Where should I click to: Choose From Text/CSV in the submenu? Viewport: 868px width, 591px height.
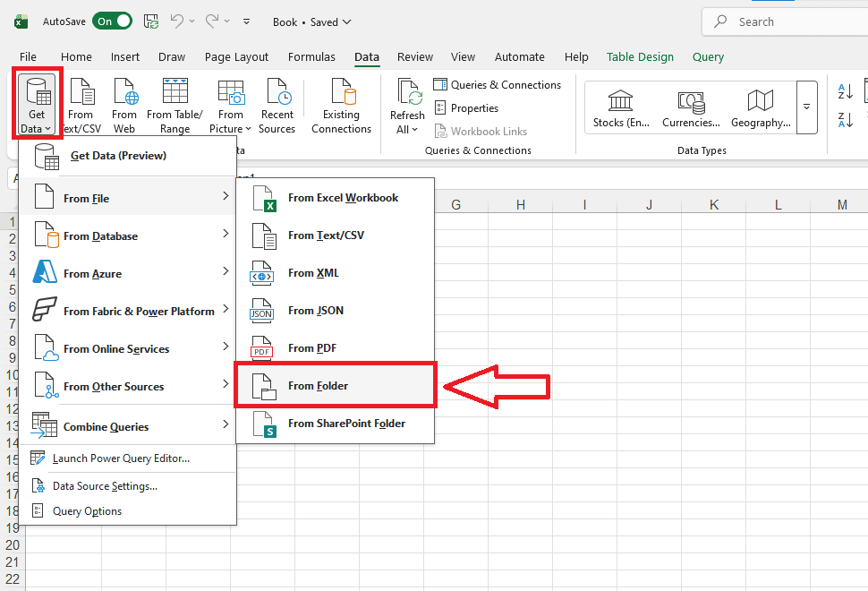(x=335, y=236)
